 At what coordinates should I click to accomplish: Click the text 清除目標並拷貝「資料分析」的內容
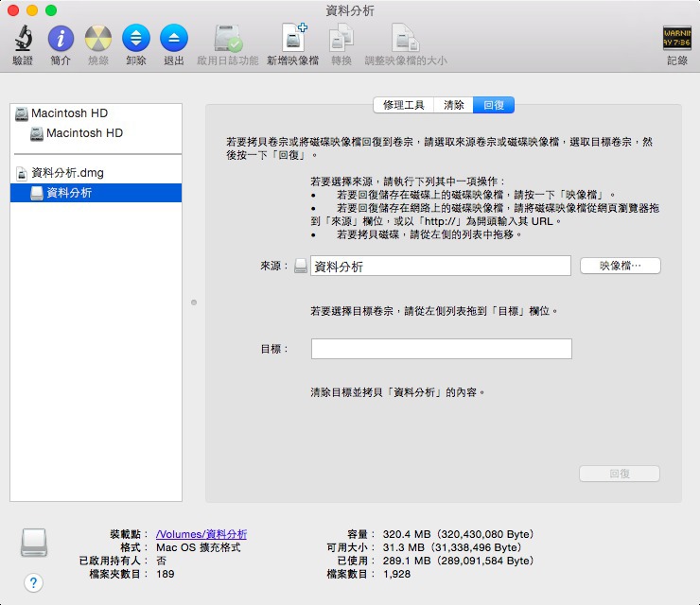(397, 392)
